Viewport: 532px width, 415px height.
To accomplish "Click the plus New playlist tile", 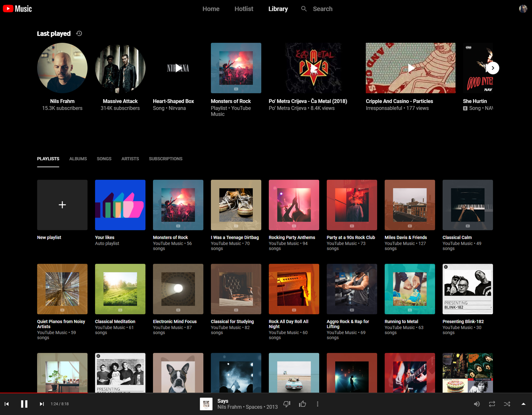I will tap(62, 205).
